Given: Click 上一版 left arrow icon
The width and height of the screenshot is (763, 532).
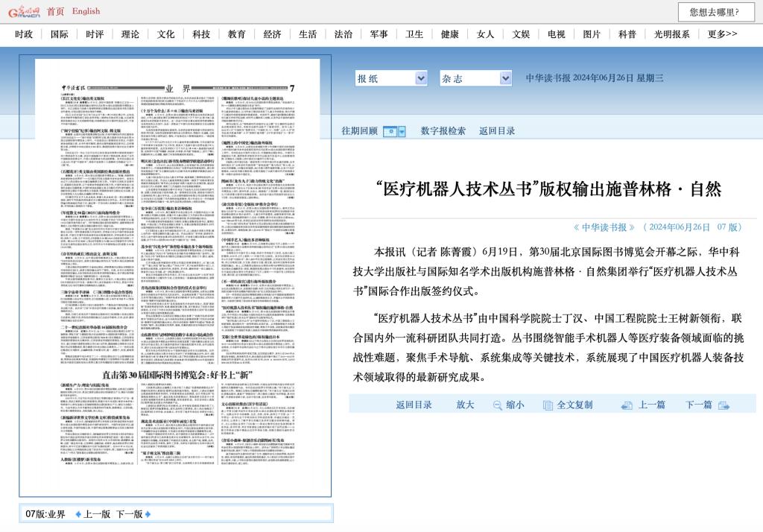Looking at the screenshot, I should pos(78,514).
